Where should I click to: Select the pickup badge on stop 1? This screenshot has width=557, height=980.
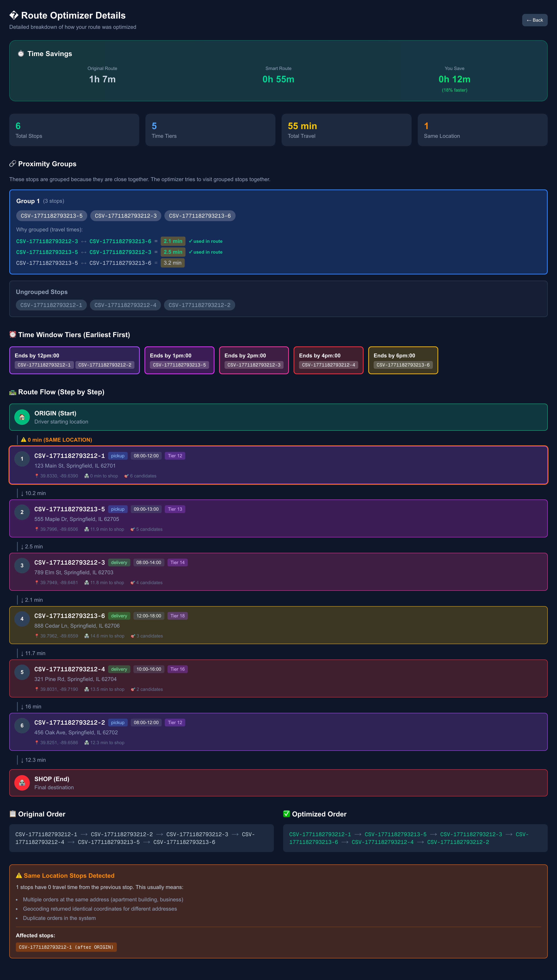(x=117, y=456)
